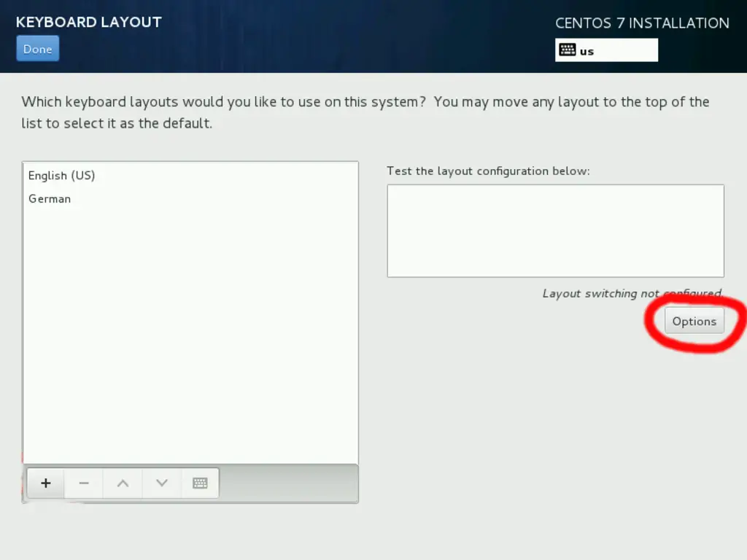Open layout switching Options
Image resolution: width=747 pixels, height=560 pixels.
coord(694,322)
